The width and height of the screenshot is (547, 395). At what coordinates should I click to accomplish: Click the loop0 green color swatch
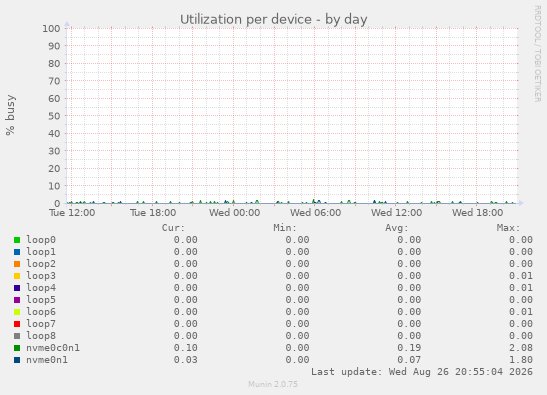(x=17, y=240)
